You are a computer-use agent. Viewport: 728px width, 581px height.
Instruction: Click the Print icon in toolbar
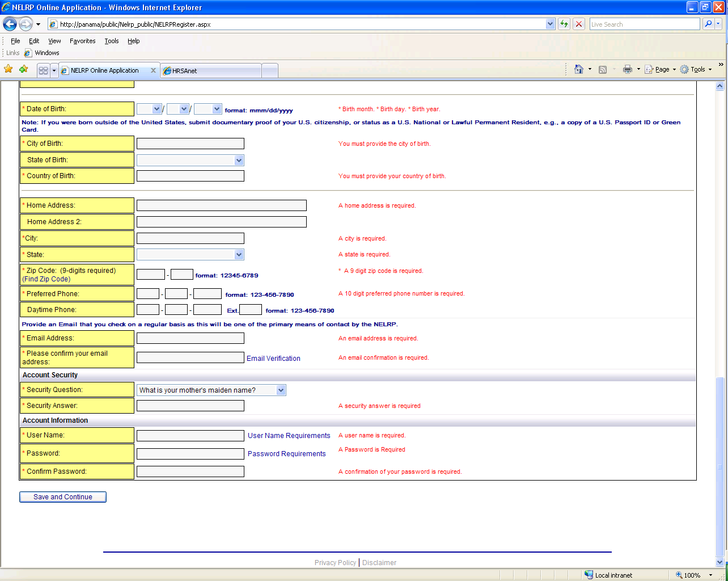(x=627, y=69)
